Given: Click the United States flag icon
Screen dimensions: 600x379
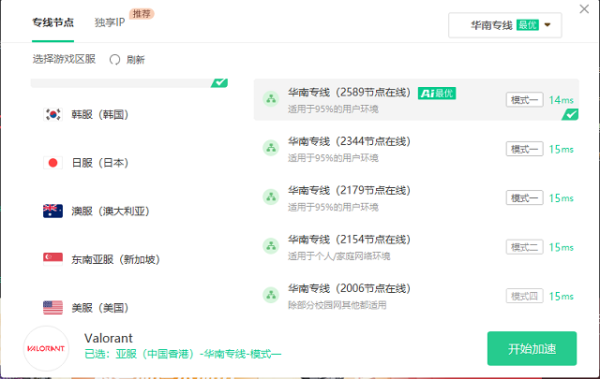Looking at the screenshot, I should [53, 307].
